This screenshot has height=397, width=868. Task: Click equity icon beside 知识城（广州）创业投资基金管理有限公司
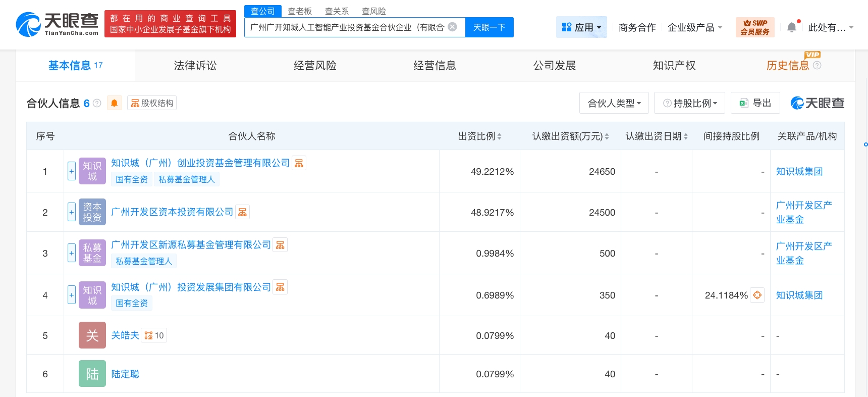pos(299,163)
